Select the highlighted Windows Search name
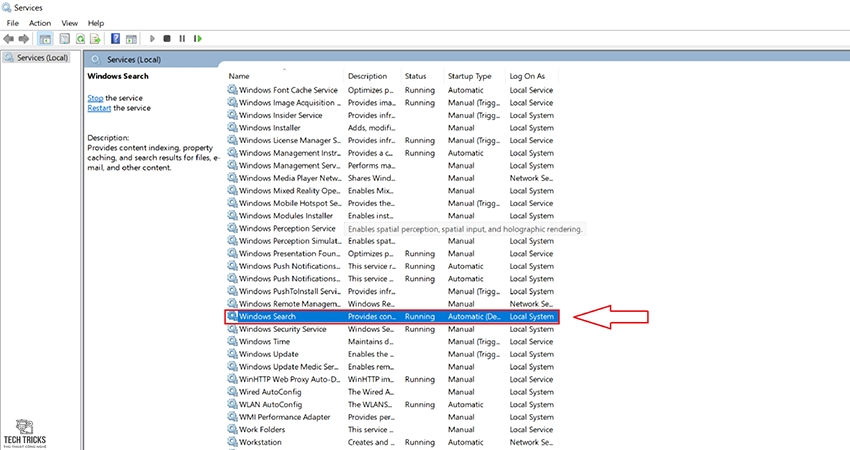Image resolution: width=850 pixels, height=450 pixels. click(267, 316)
